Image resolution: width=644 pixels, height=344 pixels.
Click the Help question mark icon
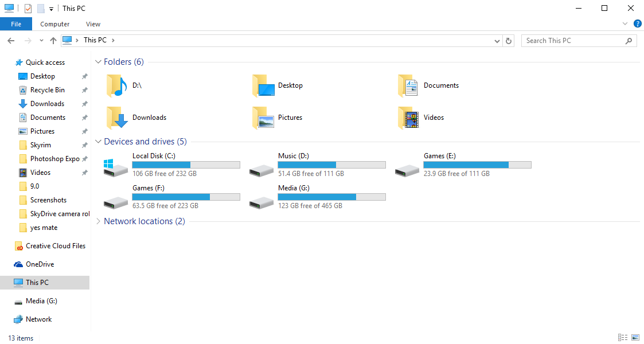pyautogui.click(x=638, y=24)
